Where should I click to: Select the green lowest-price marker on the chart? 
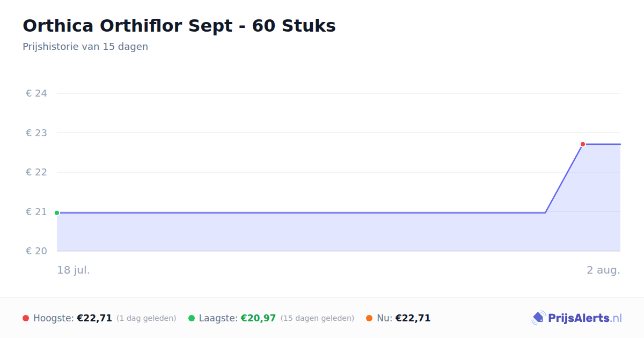tap(57, 213)
